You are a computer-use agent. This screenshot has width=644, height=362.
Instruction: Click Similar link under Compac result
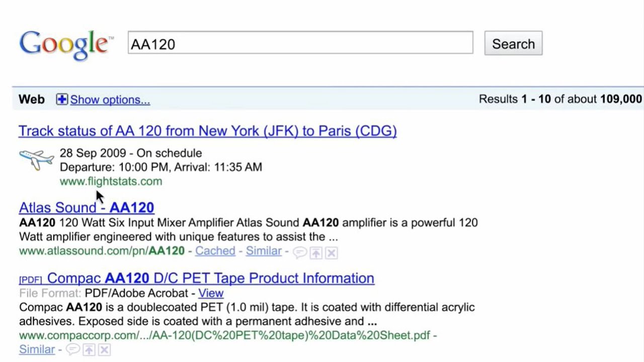(37, 349)
